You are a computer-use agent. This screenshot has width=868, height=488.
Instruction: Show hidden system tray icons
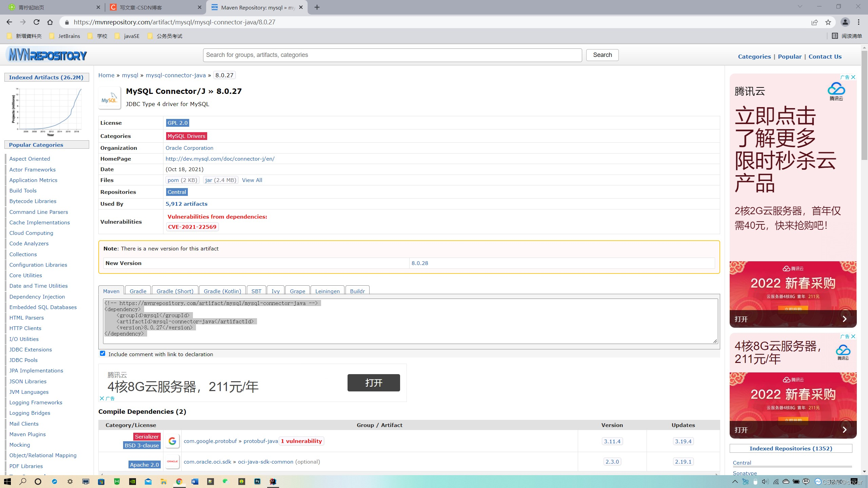click(735, 482)
